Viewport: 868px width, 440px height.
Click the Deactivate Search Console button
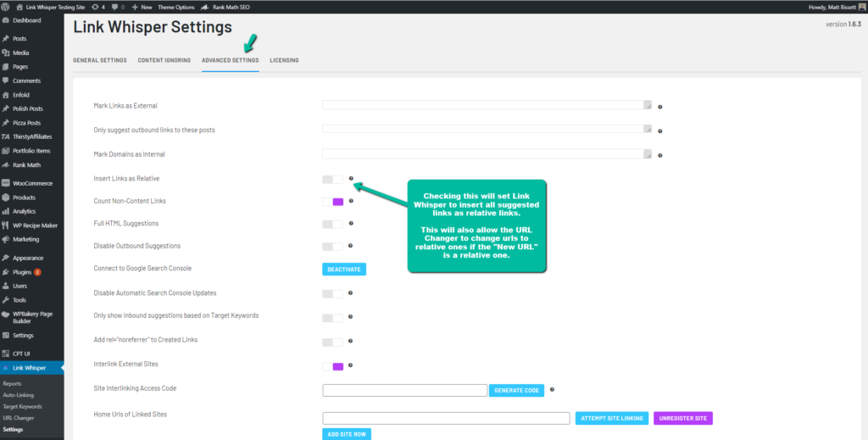[344, 270]
